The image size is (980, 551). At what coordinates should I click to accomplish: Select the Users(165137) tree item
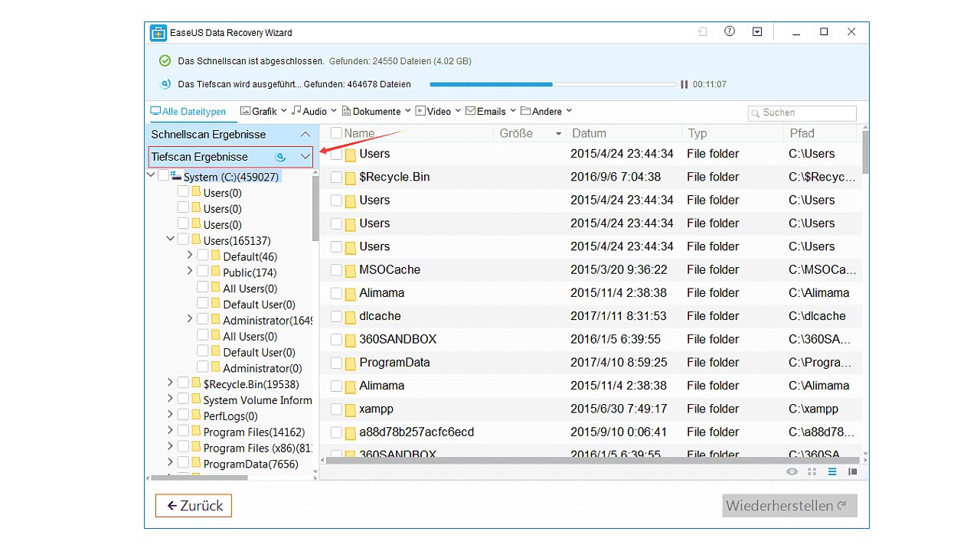pyautogui.click(x=237, y=240)
